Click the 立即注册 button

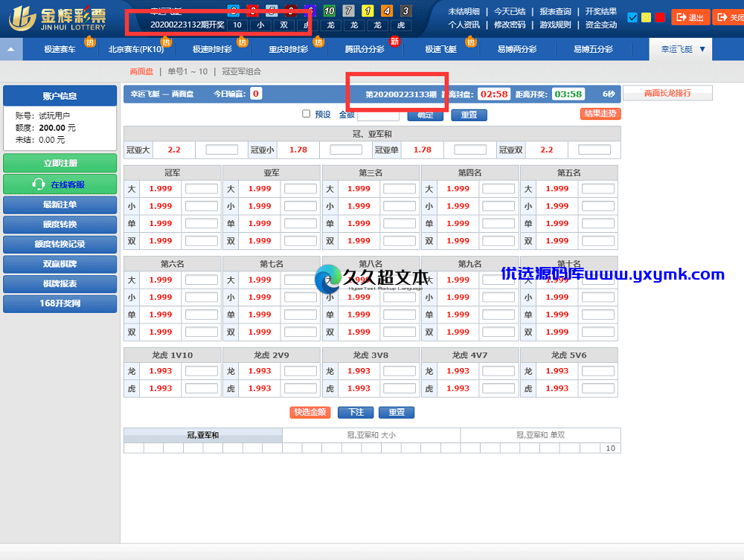(x=60, y=163)
